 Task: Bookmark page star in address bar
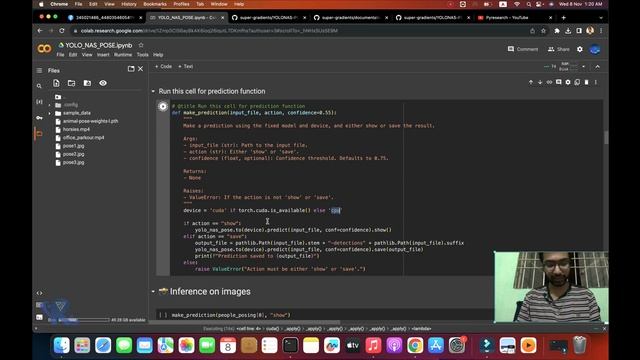pos(543,31)
